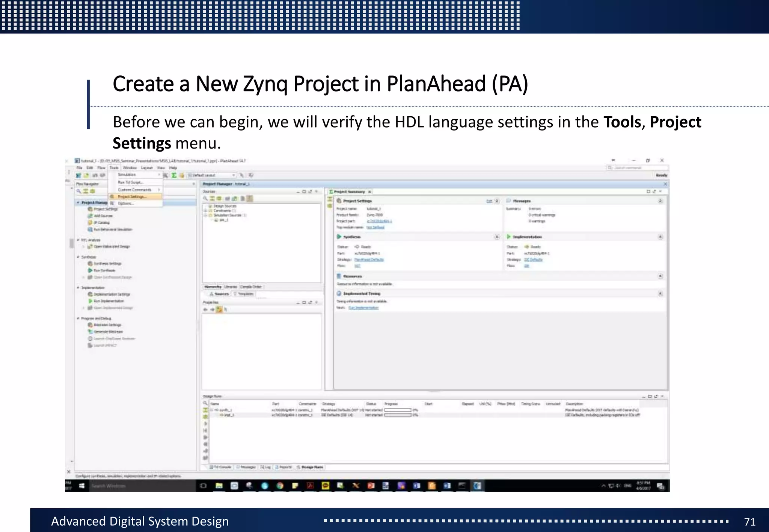769x532 pixels.
Task: Click the Add Sources icon in Sources toolbar
Action: pos(235,198)
